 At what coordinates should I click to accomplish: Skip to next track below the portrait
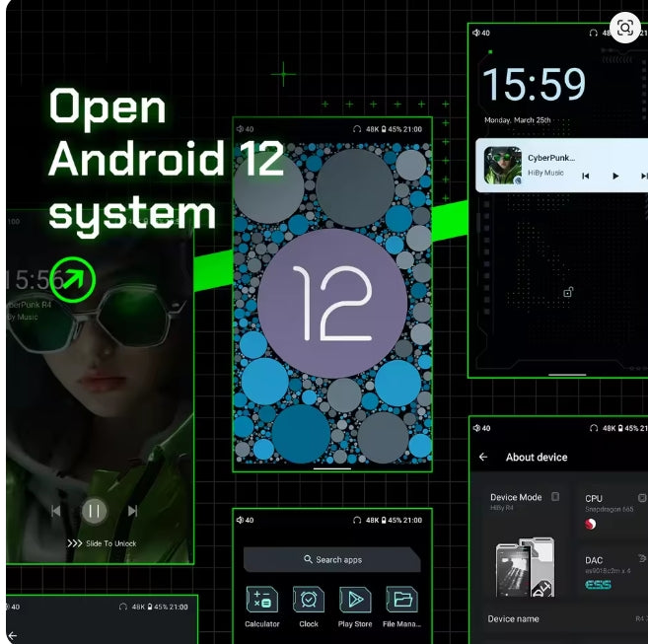132,511
